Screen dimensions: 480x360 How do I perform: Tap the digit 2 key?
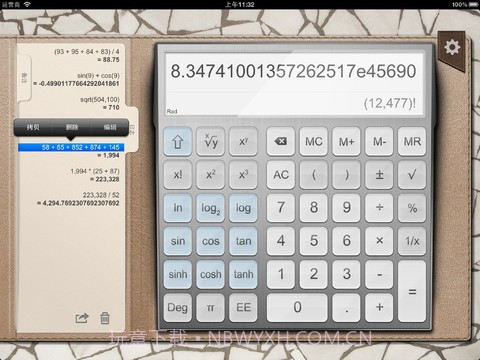pyautogui.click(x=314, y=274)
